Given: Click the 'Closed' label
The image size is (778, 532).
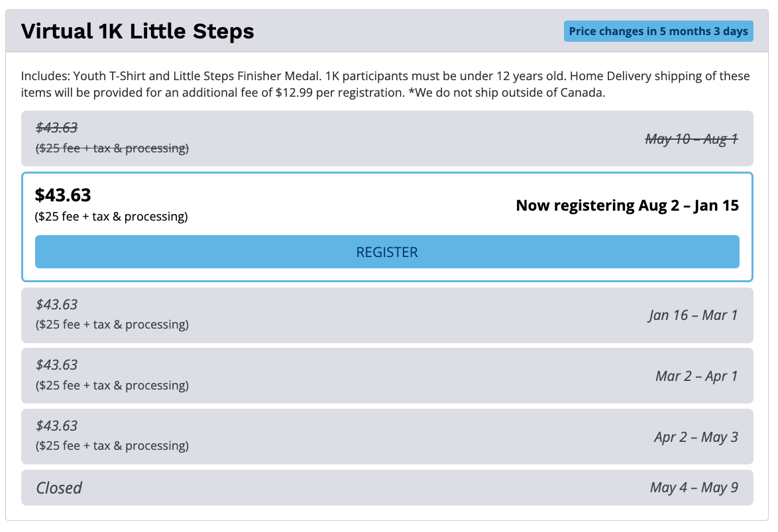Looking at the screenshot, I should click(x=59, y=488).
